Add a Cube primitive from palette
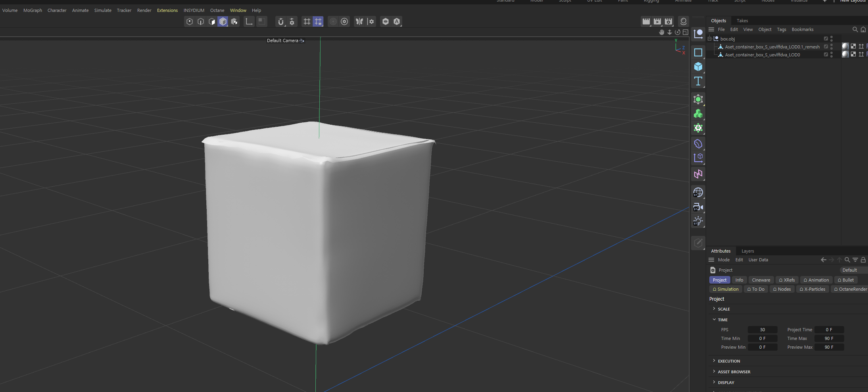The height and width of the screenshot is (392, 868). [x=698, y=67]
